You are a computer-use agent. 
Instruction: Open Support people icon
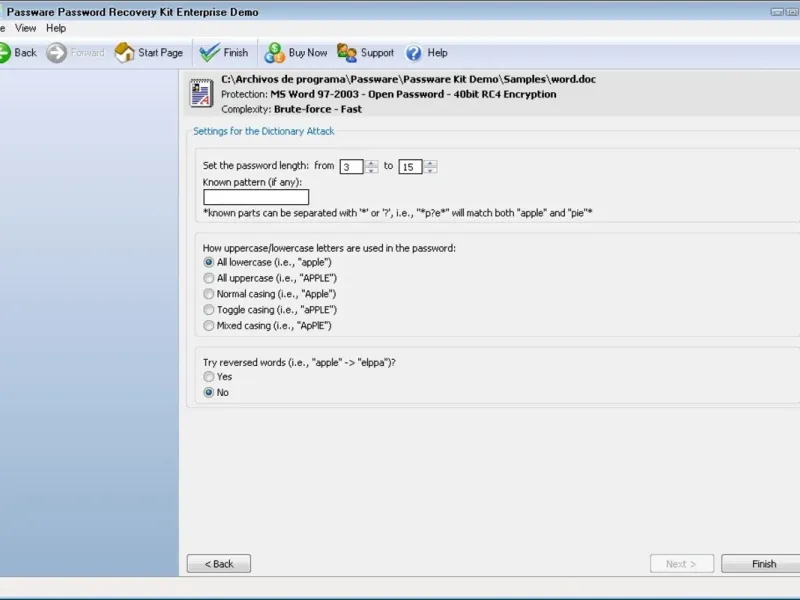click(347, 53)
